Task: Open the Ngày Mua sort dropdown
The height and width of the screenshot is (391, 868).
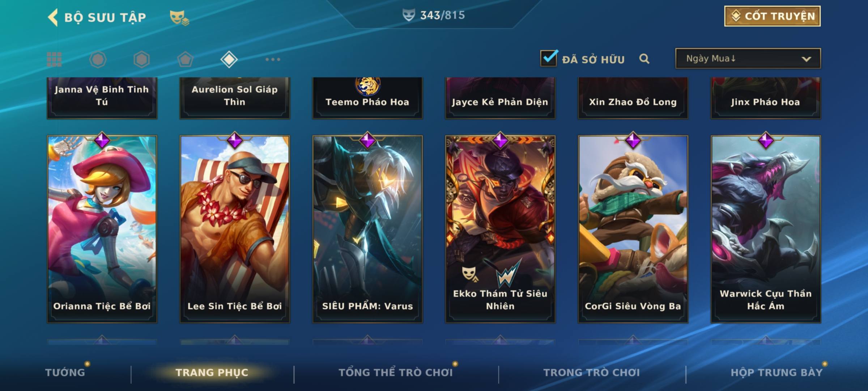Action: (x=748, y=59)
